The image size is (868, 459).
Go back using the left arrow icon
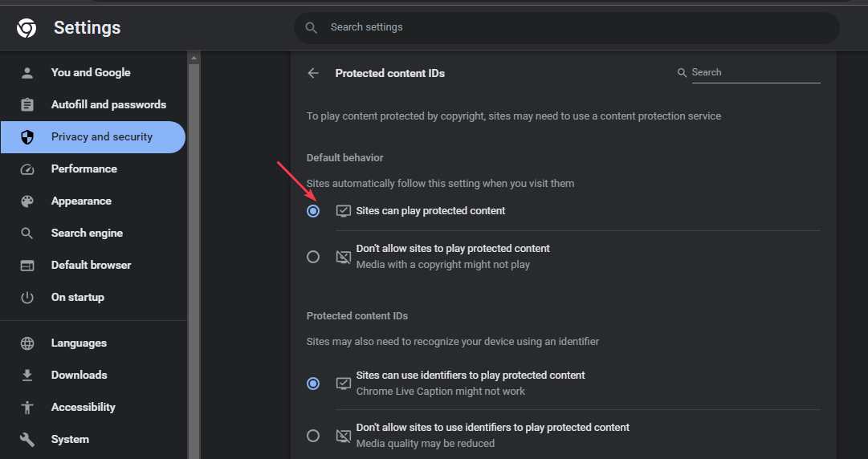coord(313,73)
